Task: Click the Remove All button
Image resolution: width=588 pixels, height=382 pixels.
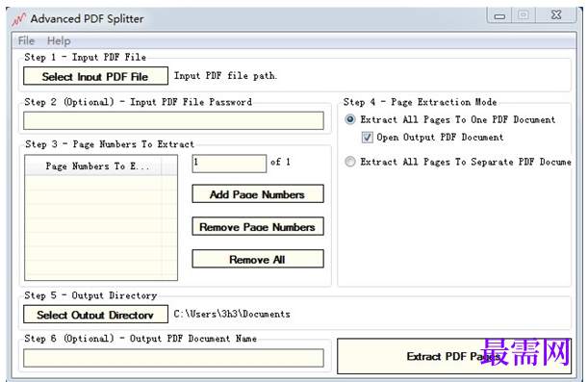Action: coord(258,259)
